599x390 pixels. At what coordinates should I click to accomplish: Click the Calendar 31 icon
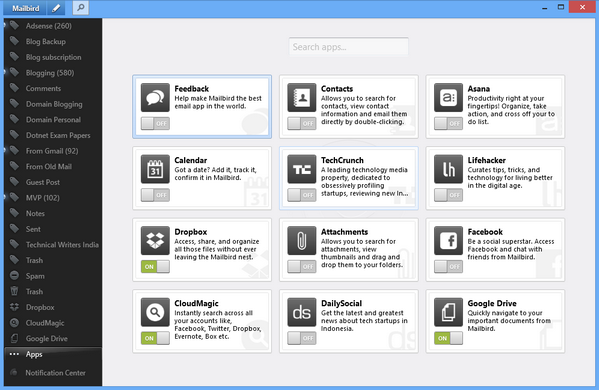(155, 169)
